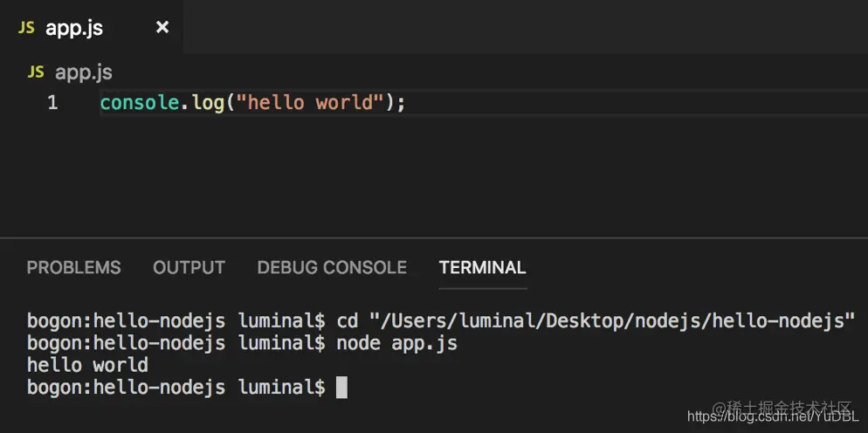
Task: Click the JS icon in the breadcrumb bar
Action: (36, 72)
